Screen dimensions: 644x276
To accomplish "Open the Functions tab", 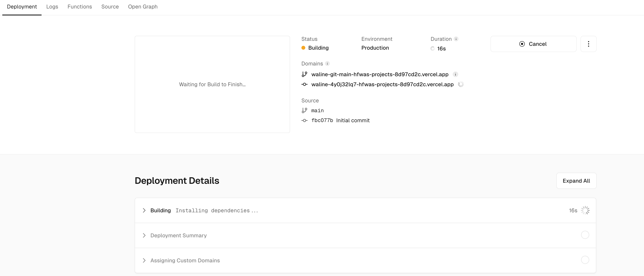I will 79,7.
